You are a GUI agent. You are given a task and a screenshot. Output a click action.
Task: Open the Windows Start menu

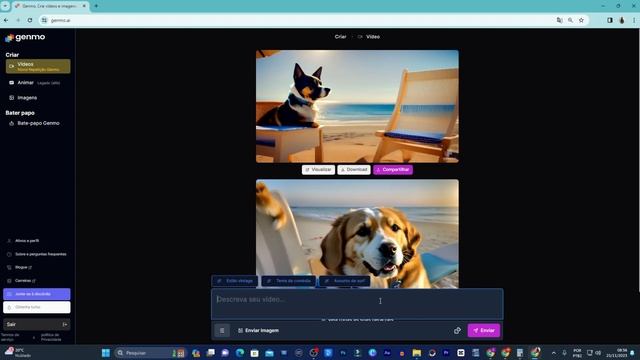[x=106, y=353]
